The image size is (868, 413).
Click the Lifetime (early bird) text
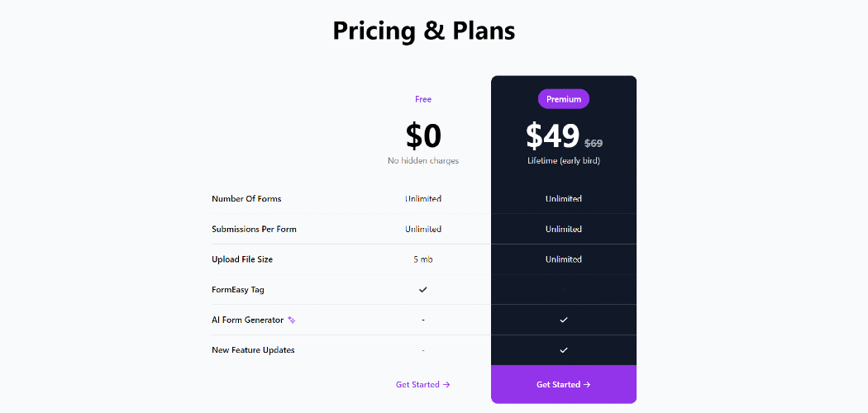[x=564, y=161]
